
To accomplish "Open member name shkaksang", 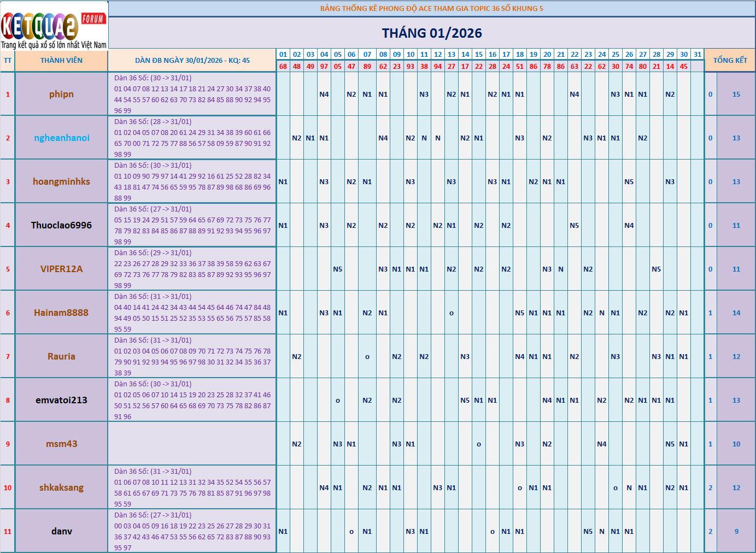I will 61,487.
